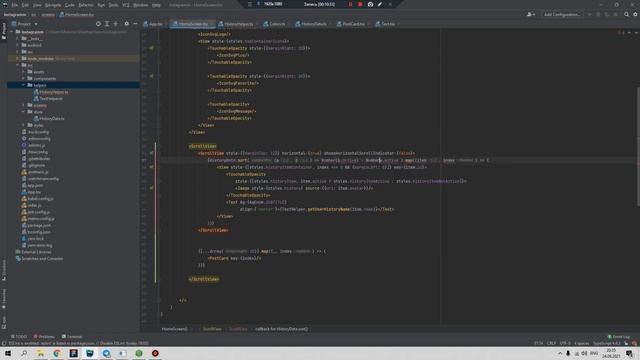Click the UTF-8 encoding in status bar
The height and width of the screenshot is (360, 640).
(565, 343)
